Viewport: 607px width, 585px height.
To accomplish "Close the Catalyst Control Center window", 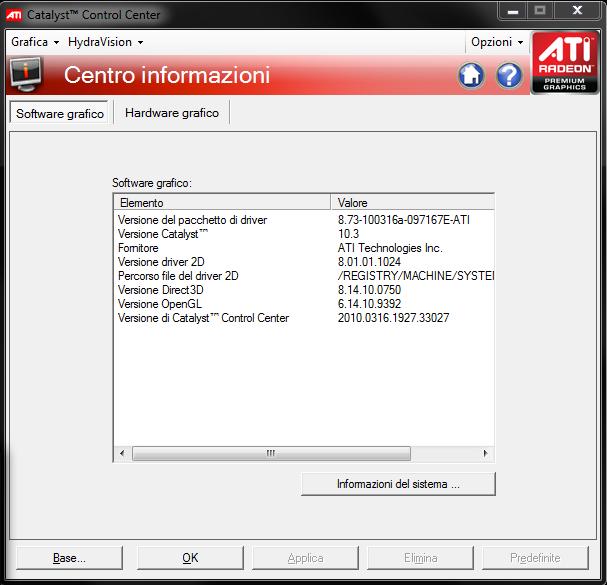I will pyautogui.click(x=577, y=10).
